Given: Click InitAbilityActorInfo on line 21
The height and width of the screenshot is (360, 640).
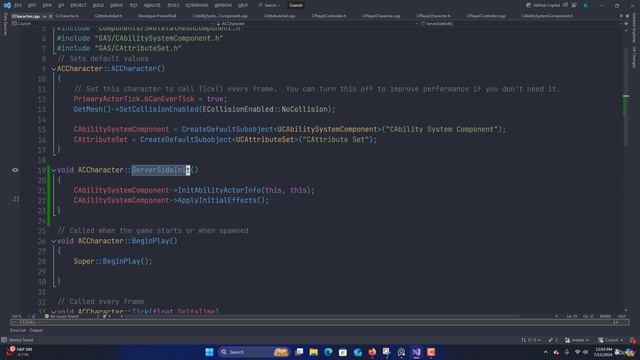Looking at the screenshot, I should pos(219,190).
